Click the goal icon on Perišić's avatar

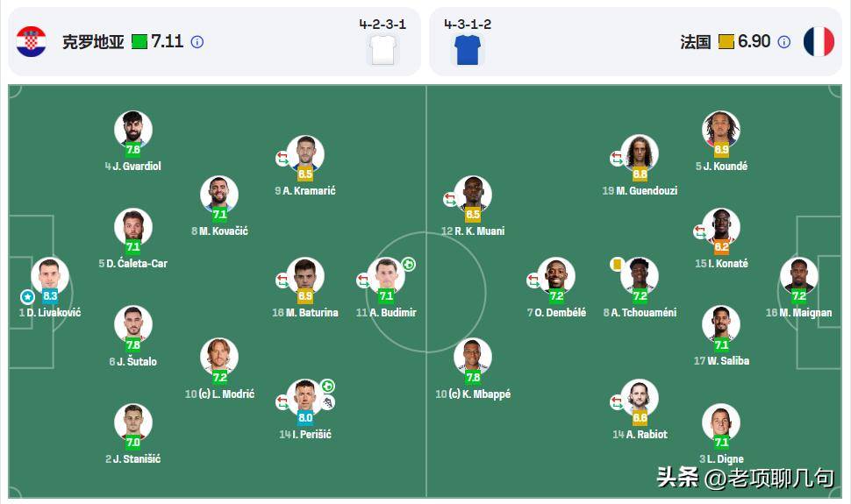[326, 387]
